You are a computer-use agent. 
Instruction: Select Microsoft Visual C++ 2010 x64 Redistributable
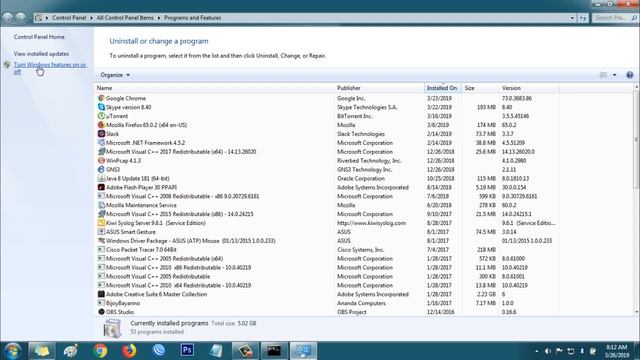click(x=327, y=285)
